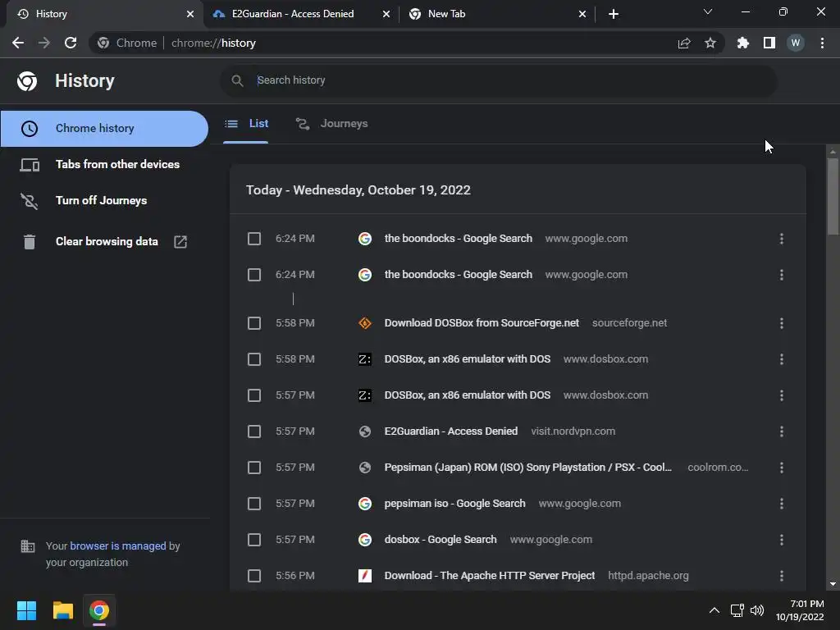Open more actions for dosbox Google Search entry
This screenshot has height=630, width=840.
pyautogui.click(x=782, y=540)
